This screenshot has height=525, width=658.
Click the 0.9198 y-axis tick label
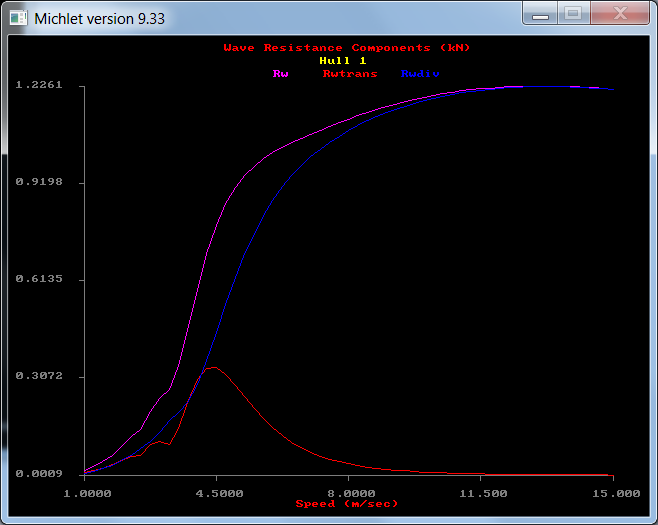pyautogui.click(x=39, y=182)
